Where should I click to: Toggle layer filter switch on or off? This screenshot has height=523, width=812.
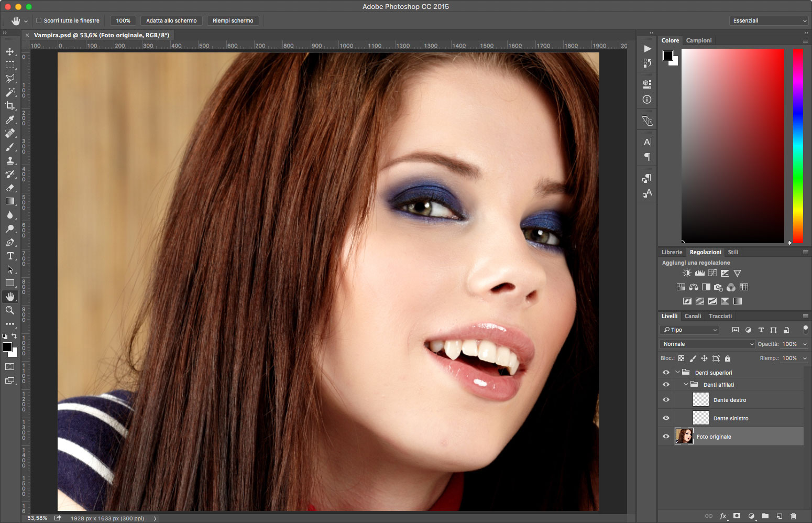(x=806, y=329)
